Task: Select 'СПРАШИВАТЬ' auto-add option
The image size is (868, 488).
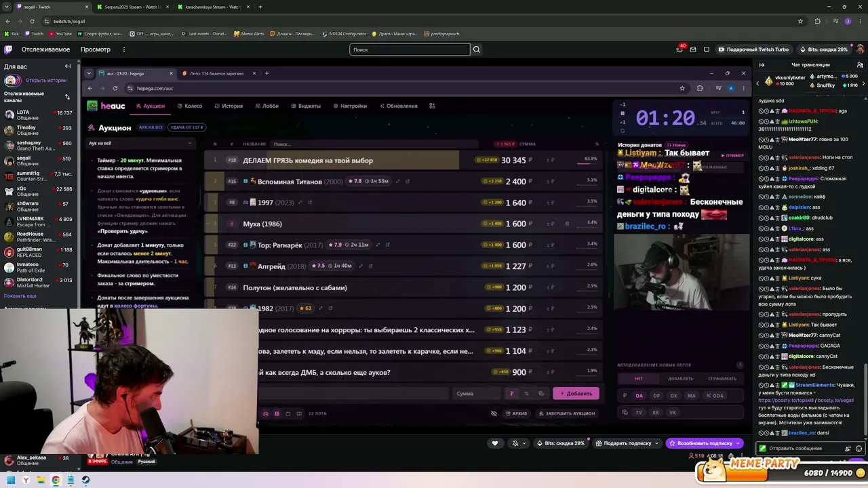Action: tap(722, 378)
